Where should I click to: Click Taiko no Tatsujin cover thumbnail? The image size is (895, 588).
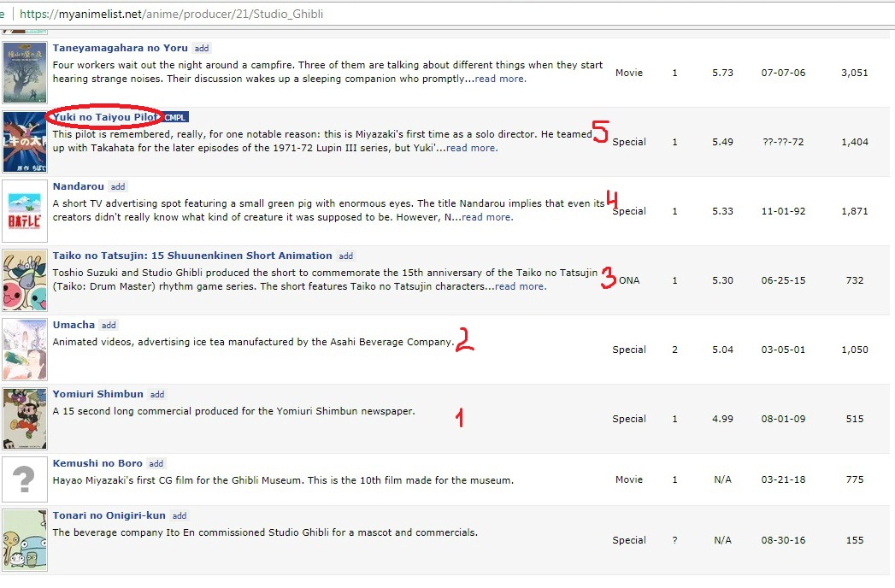click(x=25, y=279)
